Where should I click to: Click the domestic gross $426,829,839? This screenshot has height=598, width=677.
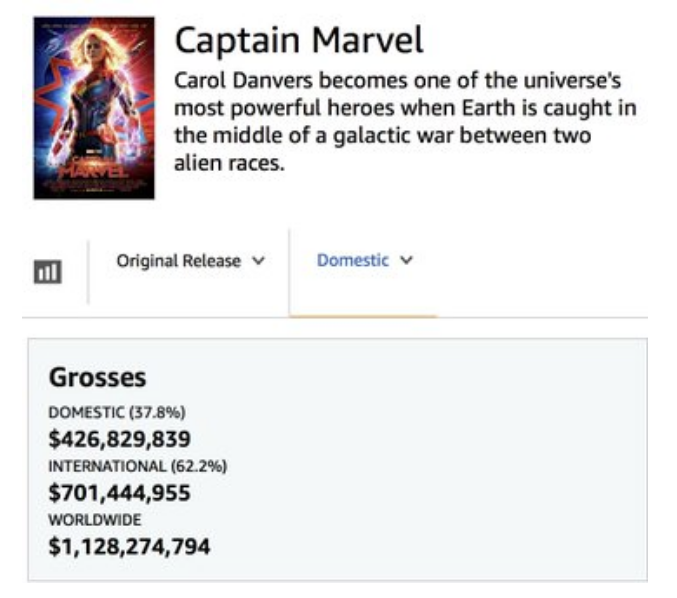pos(120,439)
